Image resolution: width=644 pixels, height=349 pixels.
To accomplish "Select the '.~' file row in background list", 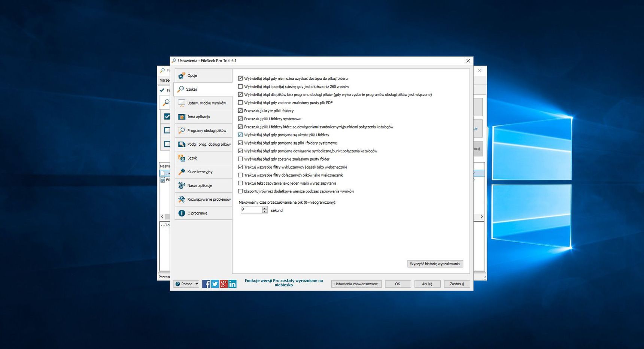I will coord(165,173).
